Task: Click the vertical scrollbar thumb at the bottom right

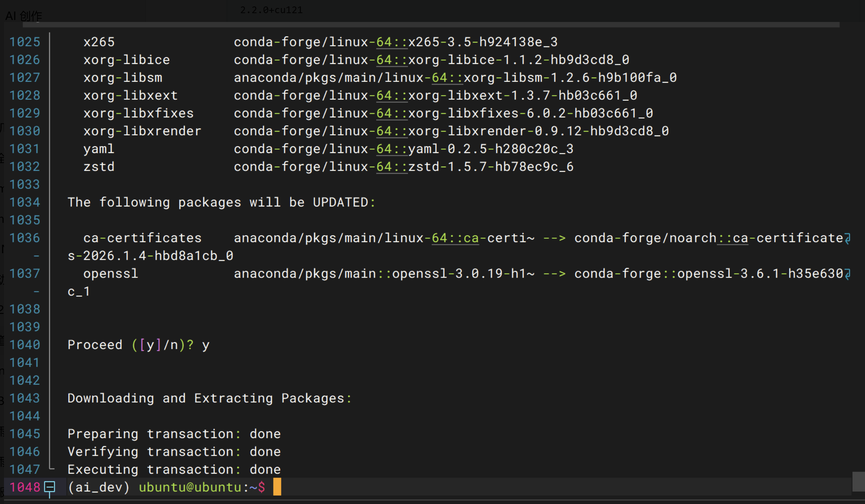Action: pyautogui.click(x=858, y=481)
